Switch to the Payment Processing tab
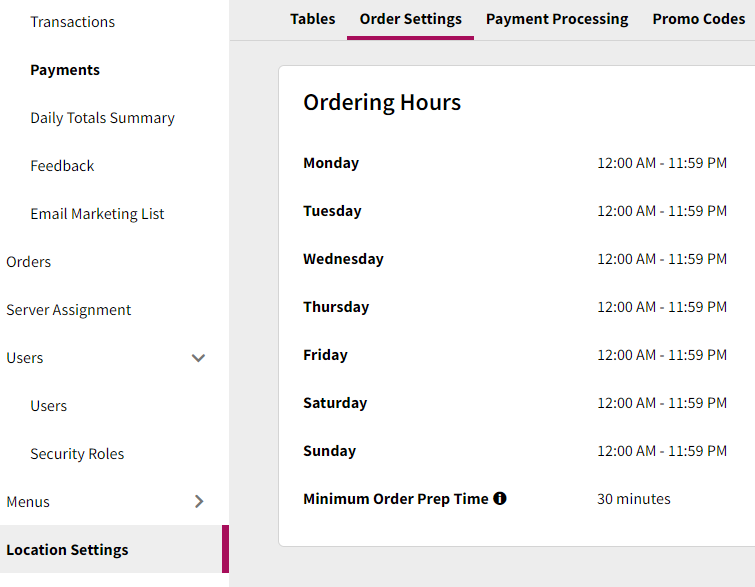Image resolution: width=755 pixels, height=587 pixels. [557, 19]
